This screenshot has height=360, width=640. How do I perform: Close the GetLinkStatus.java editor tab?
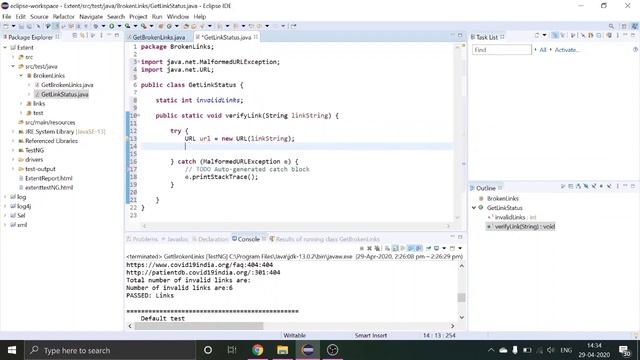point(256,37)
